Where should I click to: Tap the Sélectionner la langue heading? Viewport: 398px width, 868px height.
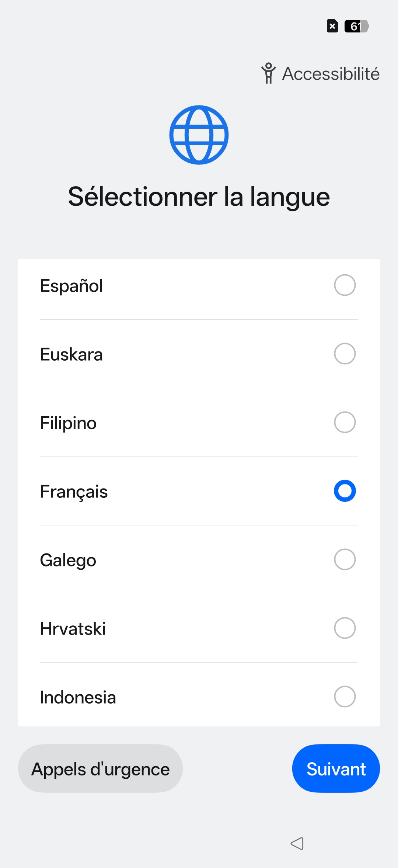tap(199, 197)
